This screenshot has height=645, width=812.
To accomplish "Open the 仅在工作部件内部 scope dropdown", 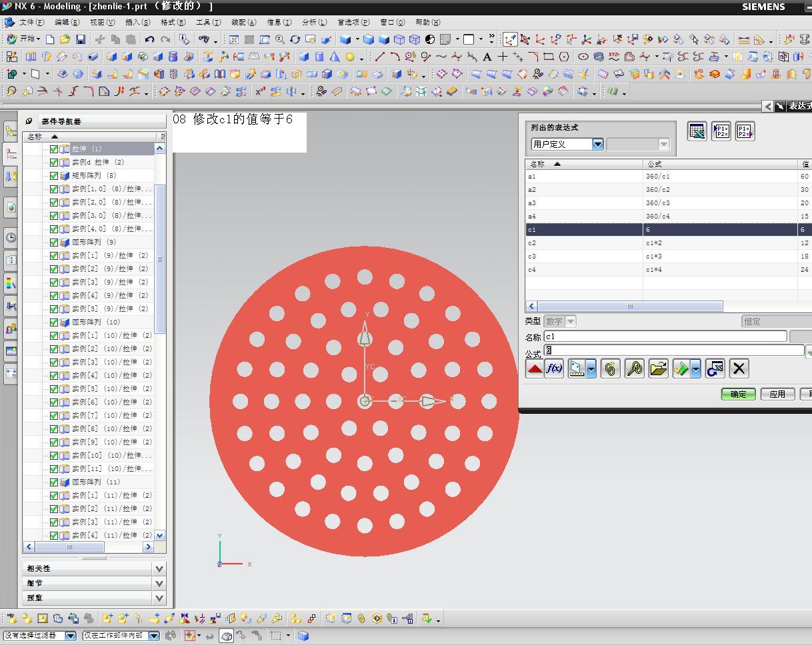I will (x=153, y=636).
